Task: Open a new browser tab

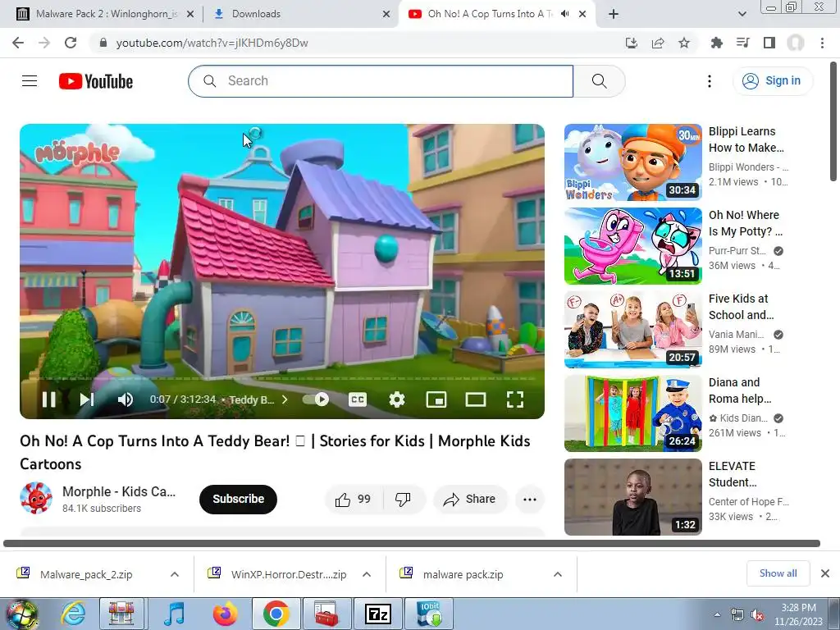Action: pyautogui.click(x=614, y=14)
